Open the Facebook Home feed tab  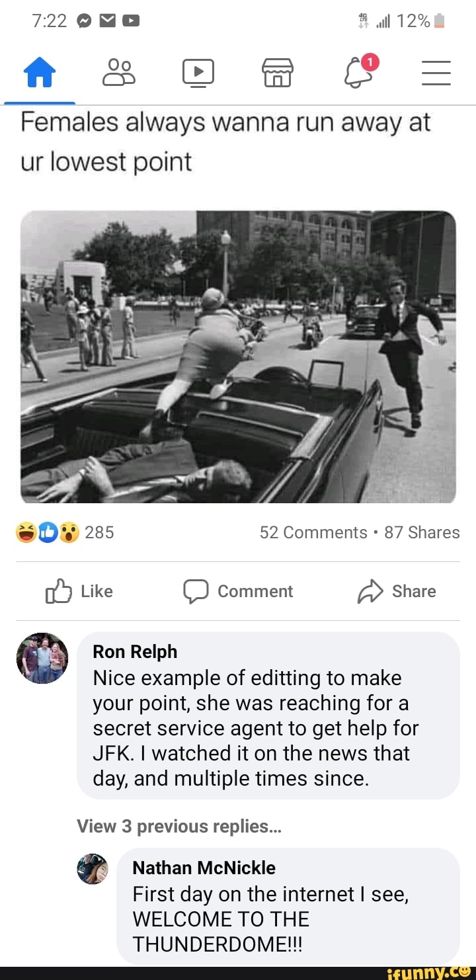[39, 72]
